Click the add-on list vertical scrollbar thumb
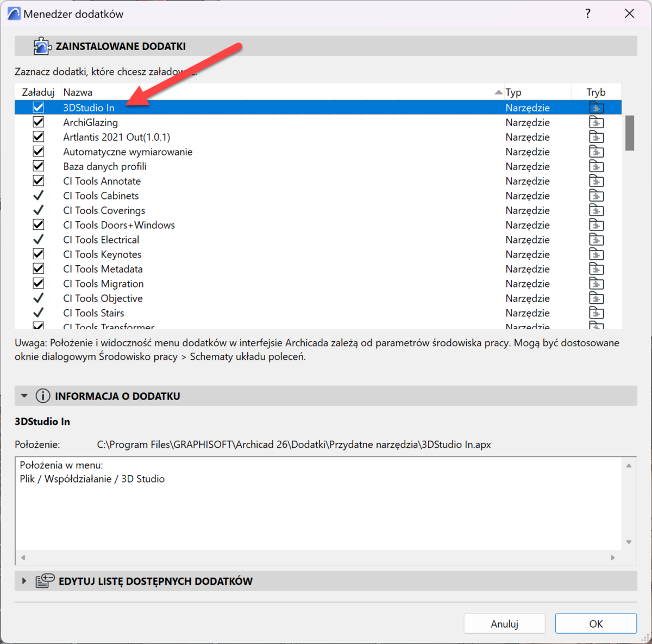The width and height of the screenshot is (652, 644). [629, 133]
